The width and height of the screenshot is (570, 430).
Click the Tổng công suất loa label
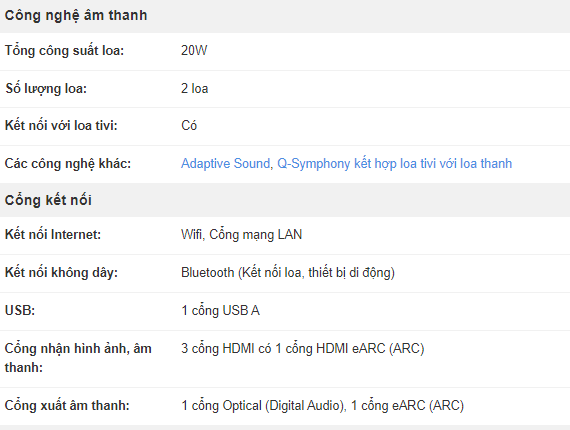click(64, 51)
